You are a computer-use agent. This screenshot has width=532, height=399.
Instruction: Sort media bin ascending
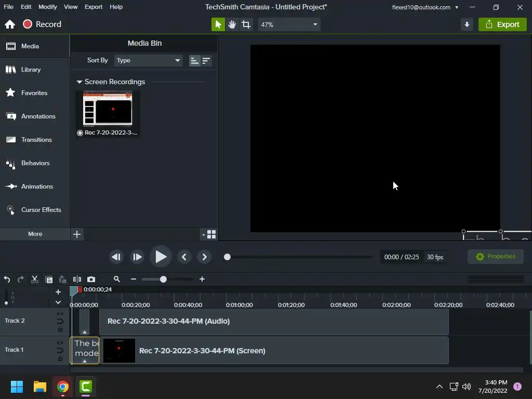[x=194, y=61]
